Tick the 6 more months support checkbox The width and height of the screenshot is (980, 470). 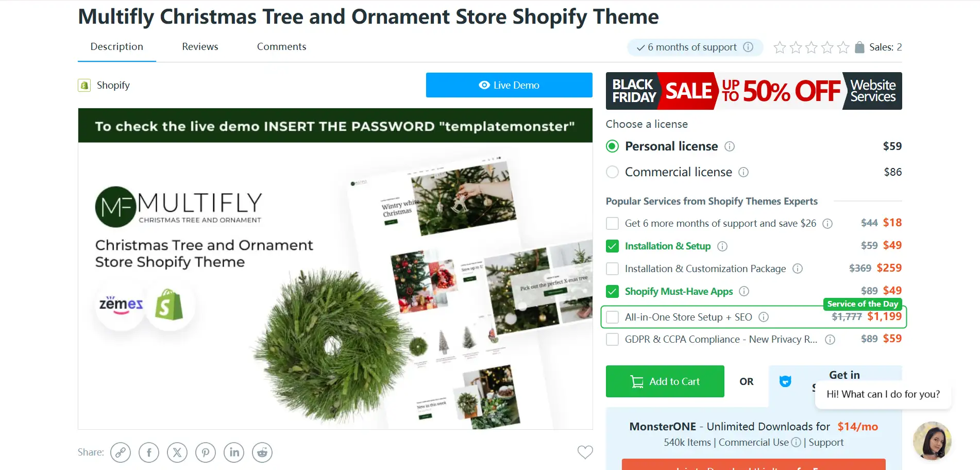click(612, 224)
